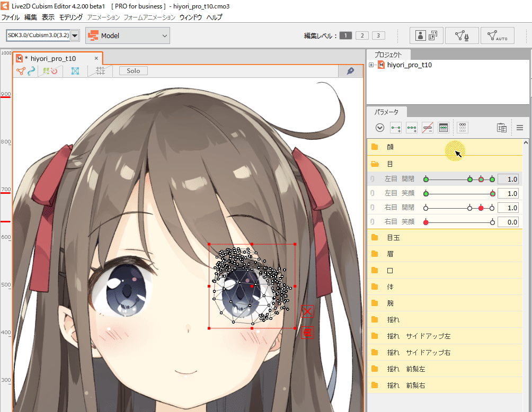Enable grid display toggle on canvas toolbar
Screen dimensions: 532x412
[x=100, y=70]
